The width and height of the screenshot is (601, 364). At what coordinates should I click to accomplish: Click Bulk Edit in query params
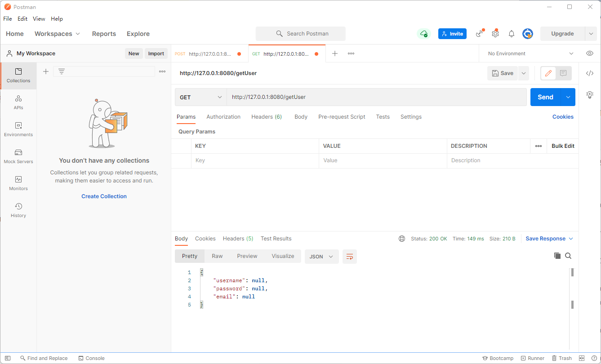pyautogui.click(x=563, y=146)
